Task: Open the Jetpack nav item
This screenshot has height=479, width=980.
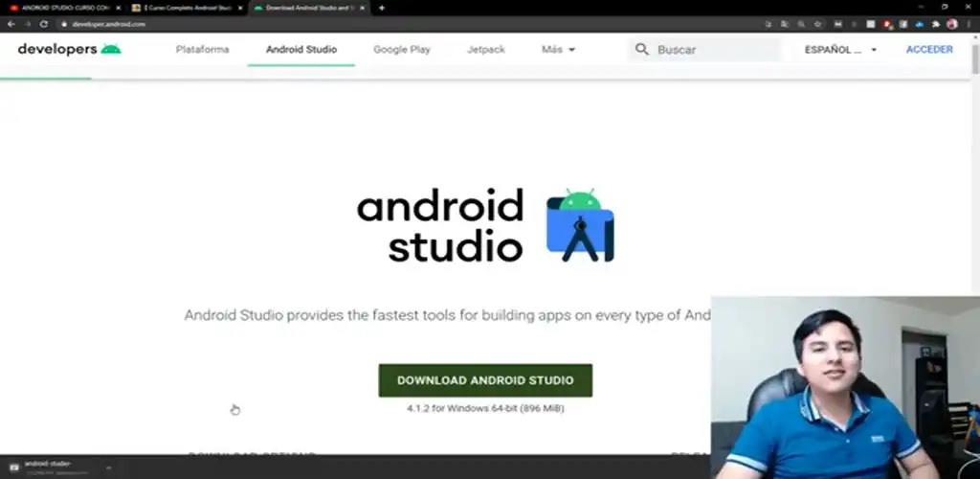Action: (485, 50)
